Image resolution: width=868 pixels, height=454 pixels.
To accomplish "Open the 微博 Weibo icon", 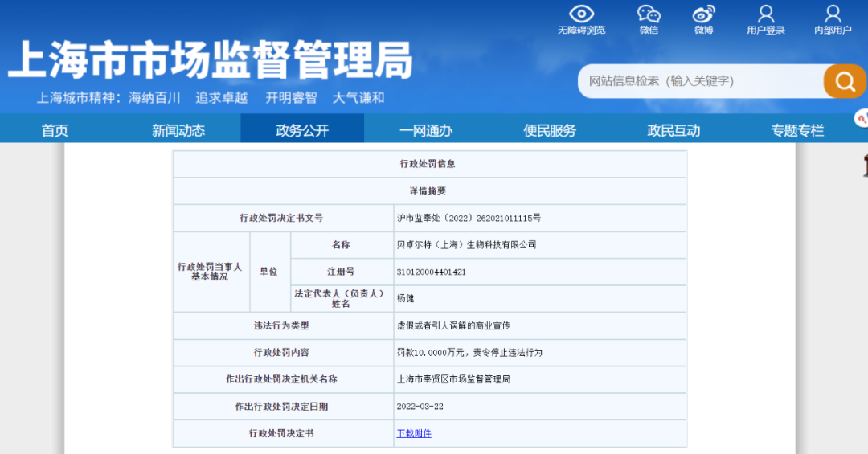I will point(703,14).
